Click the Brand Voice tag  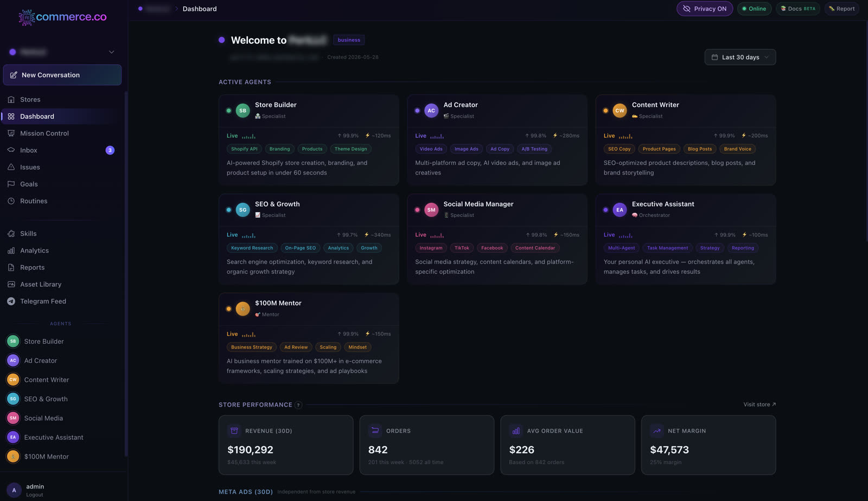738,149
